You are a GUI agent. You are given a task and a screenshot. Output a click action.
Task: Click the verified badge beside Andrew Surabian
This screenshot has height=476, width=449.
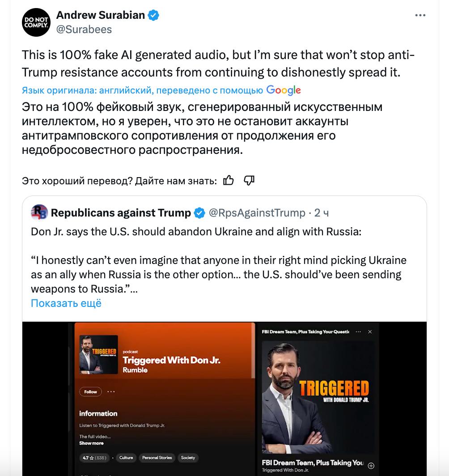click(x=154, y=15)
